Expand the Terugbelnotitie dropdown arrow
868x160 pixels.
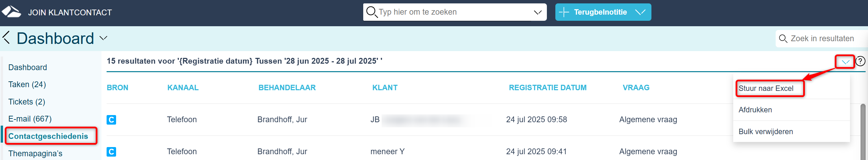pyautogui.click(x=640, y=12)
